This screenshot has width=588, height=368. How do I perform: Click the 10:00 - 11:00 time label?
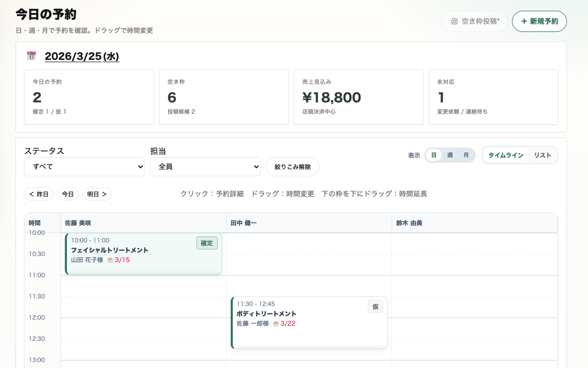tap(90, 240)
